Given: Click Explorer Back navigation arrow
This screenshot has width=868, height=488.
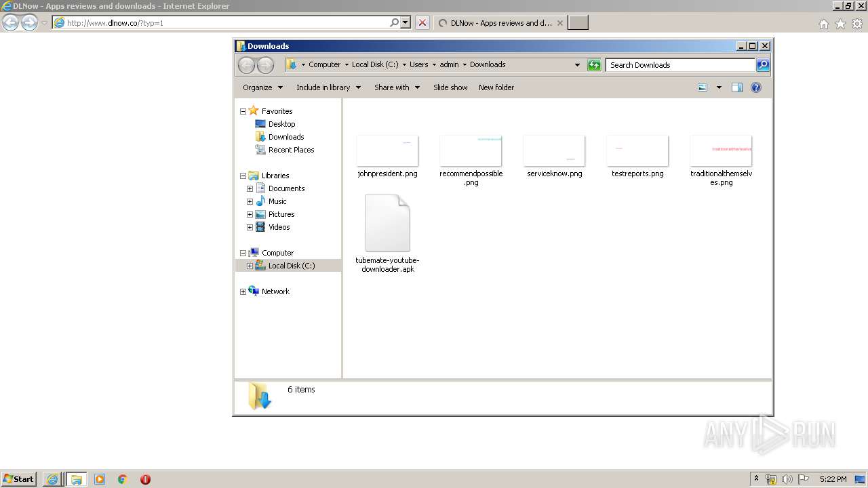Looking at the screenshot, I should pyautogui.click(x=246, y=65).
